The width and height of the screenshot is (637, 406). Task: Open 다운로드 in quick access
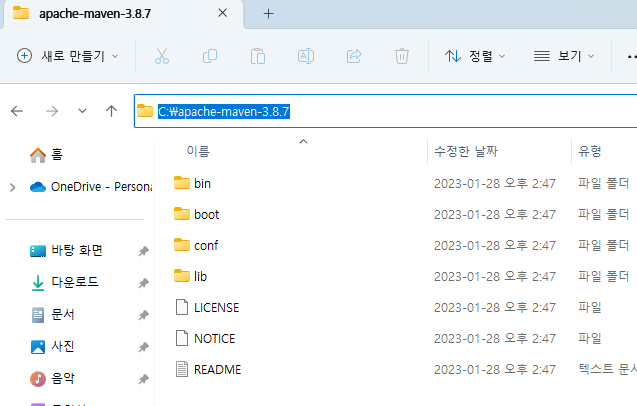coord(65,282)
